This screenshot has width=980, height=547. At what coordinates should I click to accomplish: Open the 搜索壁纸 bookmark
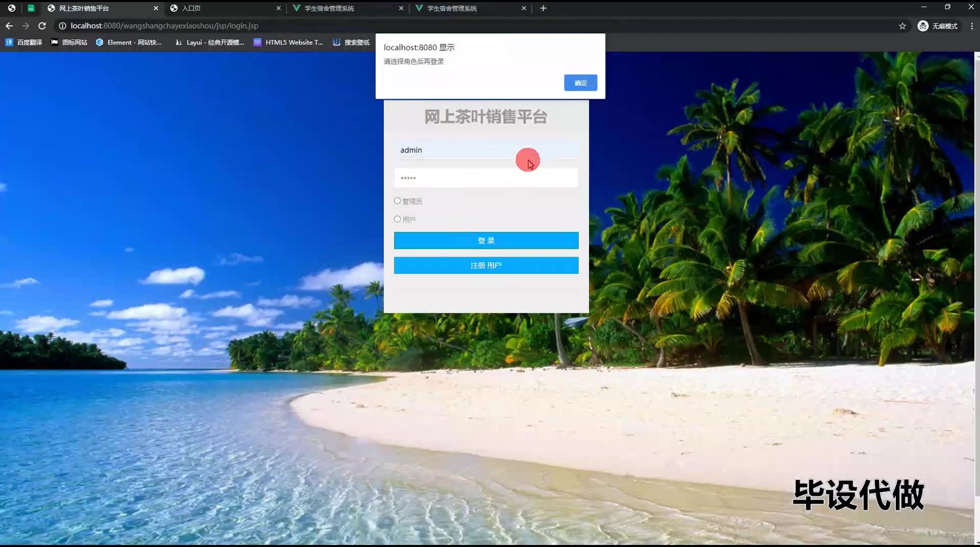[x=351, y=42]
